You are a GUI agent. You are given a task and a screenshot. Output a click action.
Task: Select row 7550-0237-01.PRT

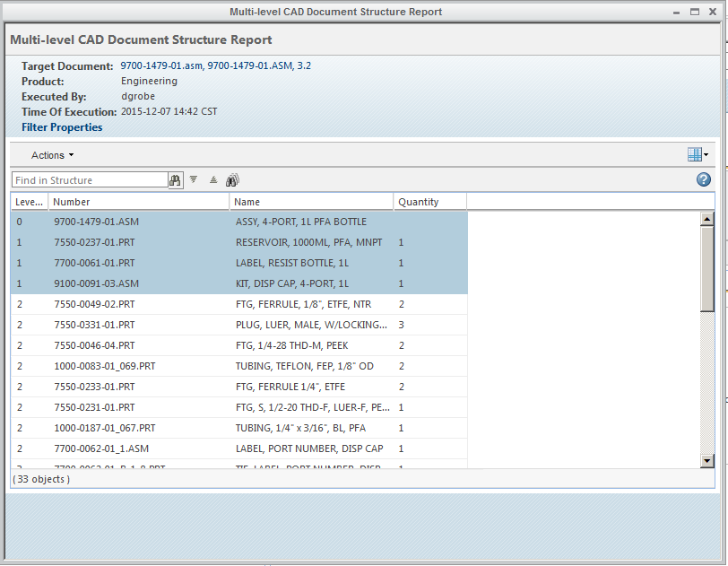tap(239, 242)
